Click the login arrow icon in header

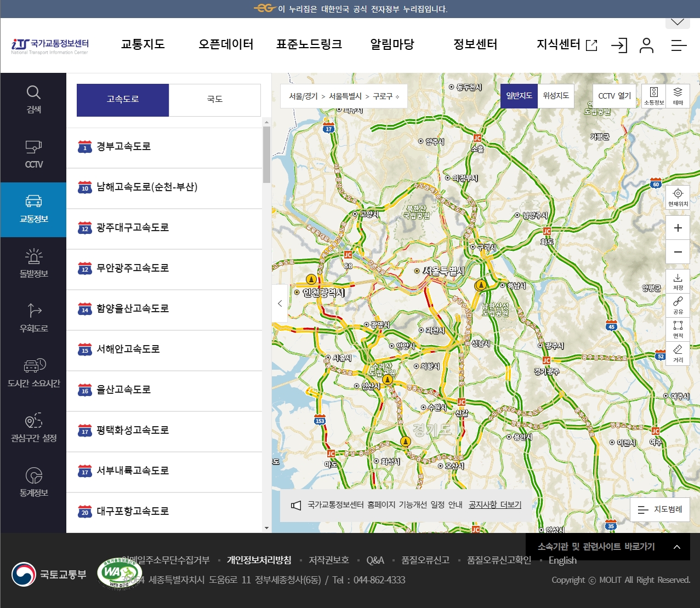coord(619,45)
